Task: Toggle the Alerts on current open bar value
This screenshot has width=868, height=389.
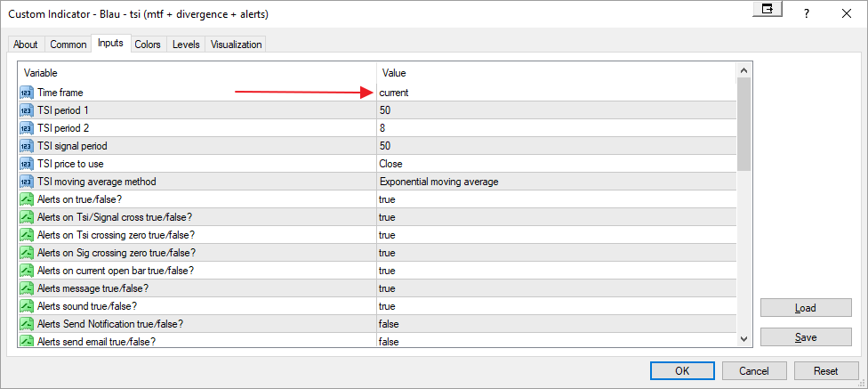Action: click(x=556, y=271)
